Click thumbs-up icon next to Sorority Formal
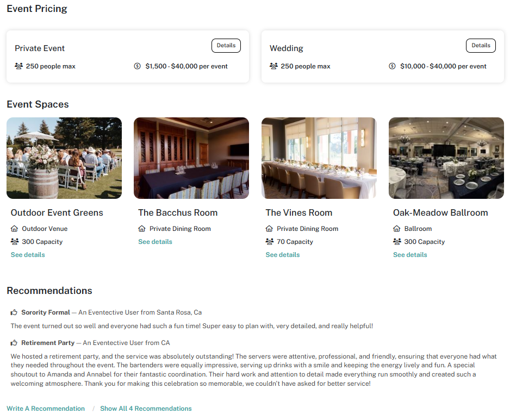510x420 pixels. pyautogui.click(x=14, y=312)
